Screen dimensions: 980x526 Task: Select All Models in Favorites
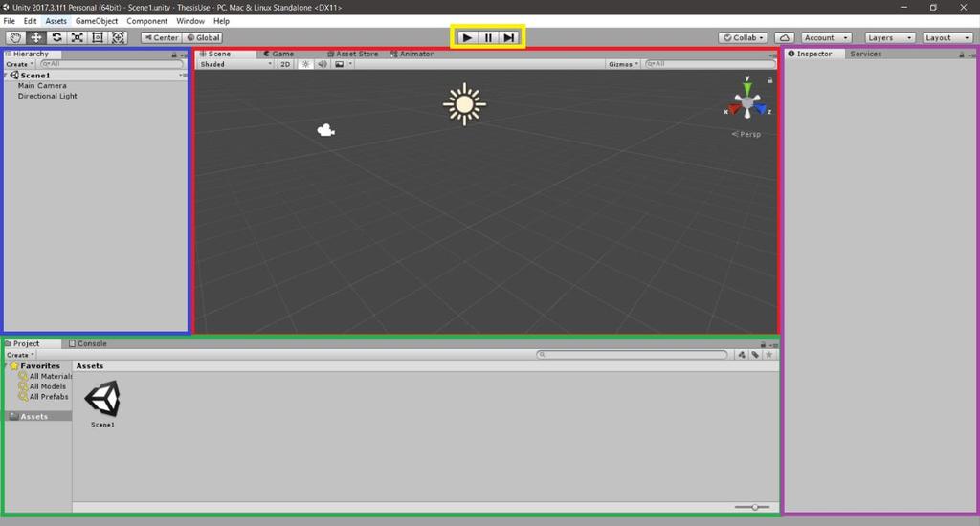(42, 386)
